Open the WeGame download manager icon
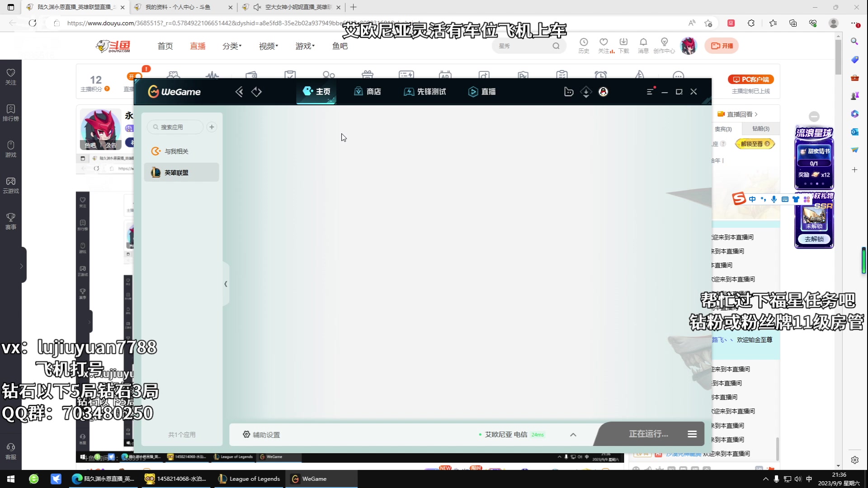This screenshot has width=868, height=488. [586, 92]
